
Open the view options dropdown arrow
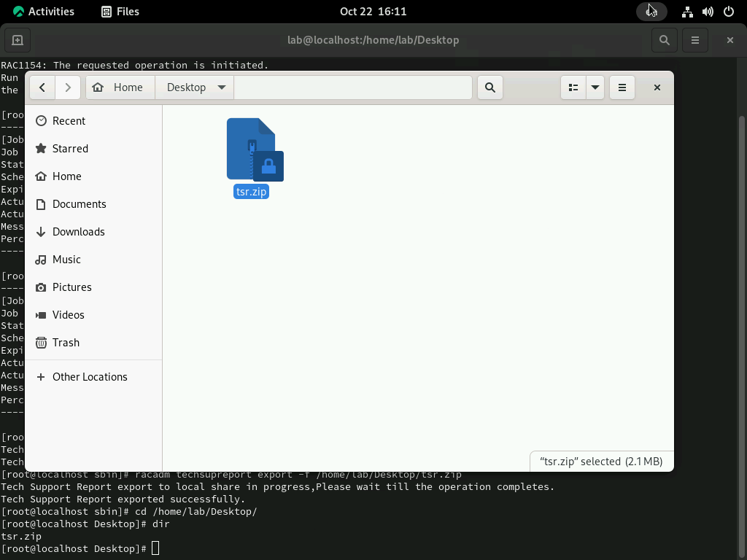[595, 87]
